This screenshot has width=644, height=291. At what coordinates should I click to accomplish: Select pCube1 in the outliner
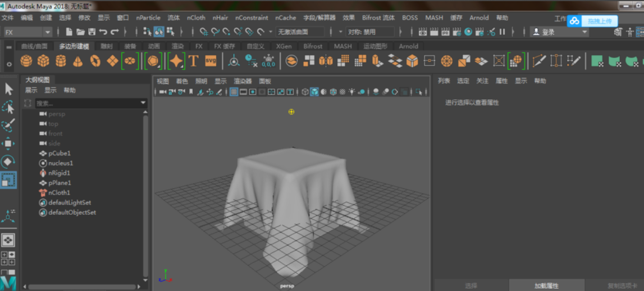[59, 153]
